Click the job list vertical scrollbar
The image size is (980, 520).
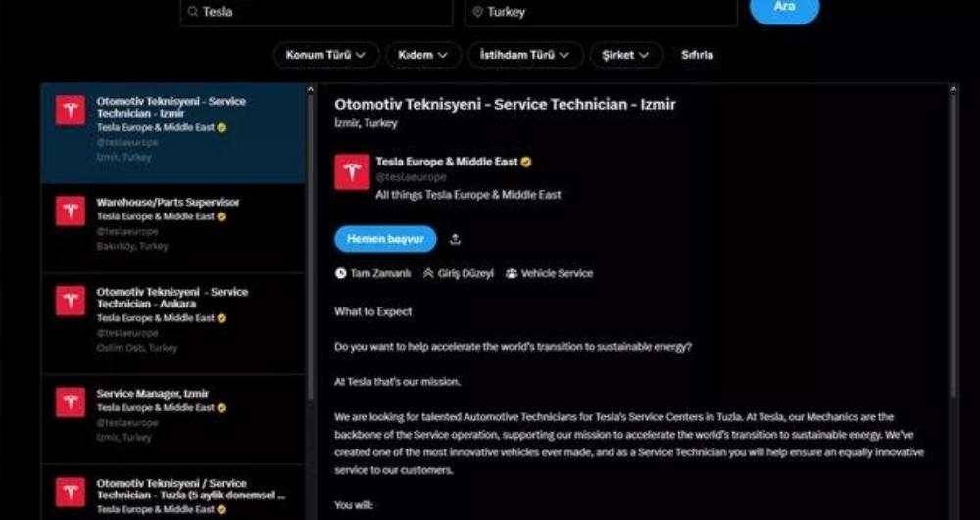click(x=312, y=245)
